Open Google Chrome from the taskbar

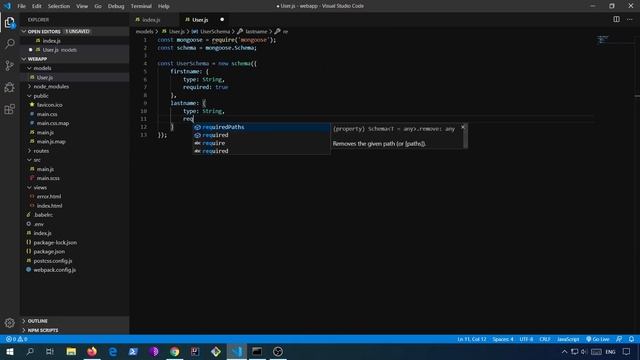coord(175,351)
